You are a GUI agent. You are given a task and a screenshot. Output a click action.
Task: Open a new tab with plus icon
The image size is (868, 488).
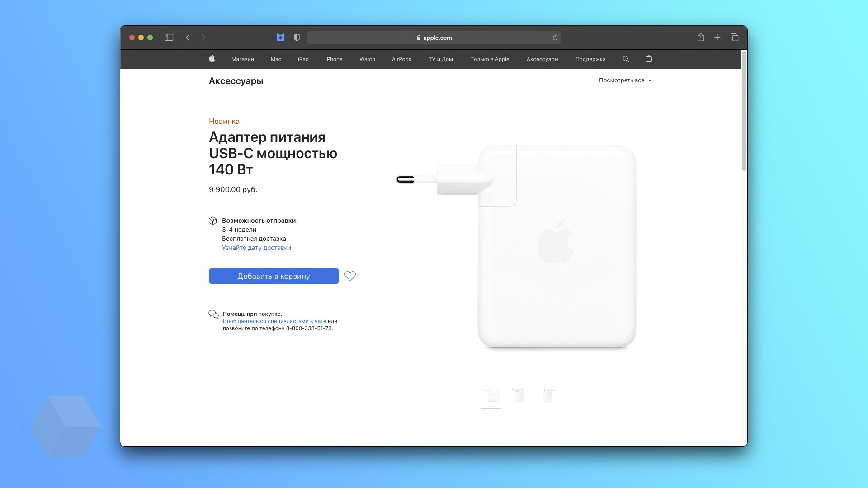(717, 38)
